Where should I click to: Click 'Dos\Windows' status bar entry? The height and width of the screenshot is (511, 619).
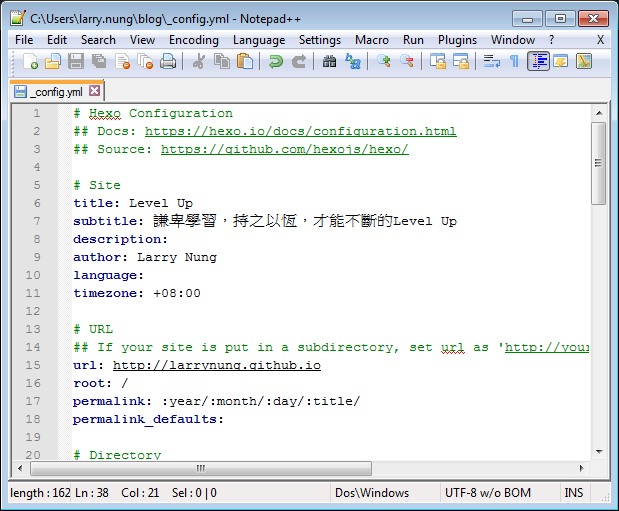coord(372,493)
